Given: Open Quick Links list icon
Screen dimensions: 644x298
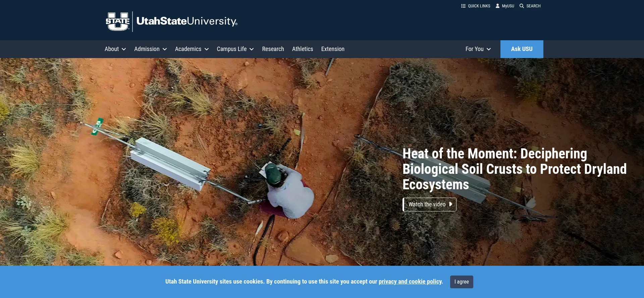Looking at the screenshot, I should [463, 6].
